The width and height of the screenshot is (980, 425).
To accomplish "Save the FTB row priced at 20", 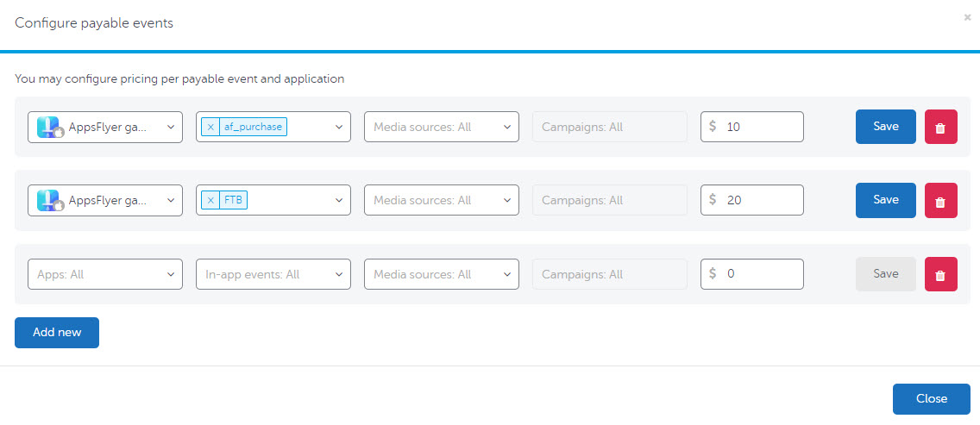I will (x=885, y=199).
